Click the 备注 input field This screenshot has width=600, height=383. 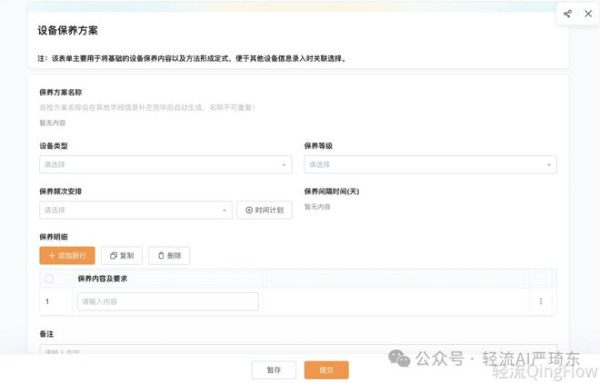click(298, 349)
